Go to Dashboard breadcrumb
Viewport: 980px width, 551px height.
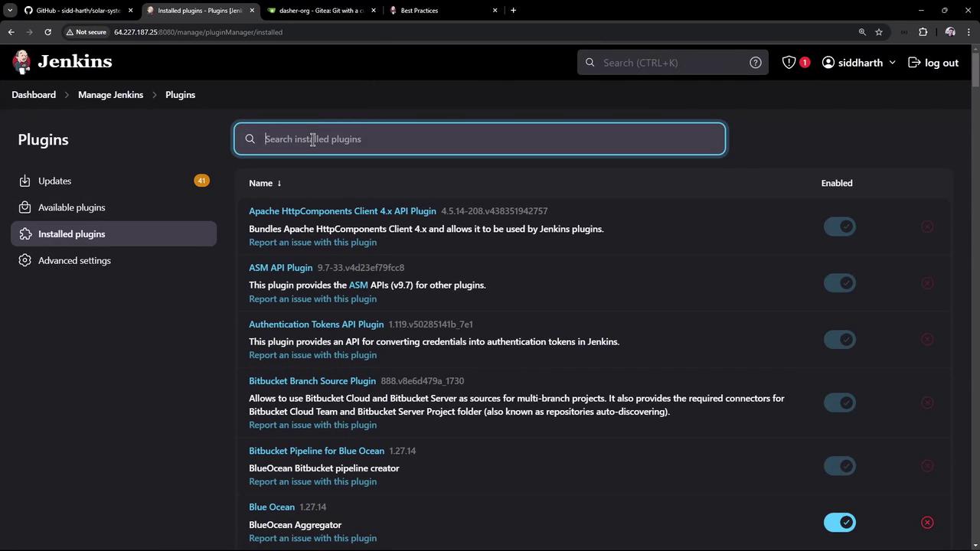34,95
